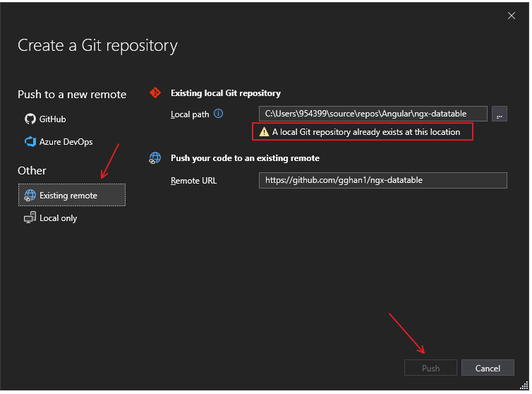Focus the Remote URL input field
The image size is (532, 394).
(382, 180)
